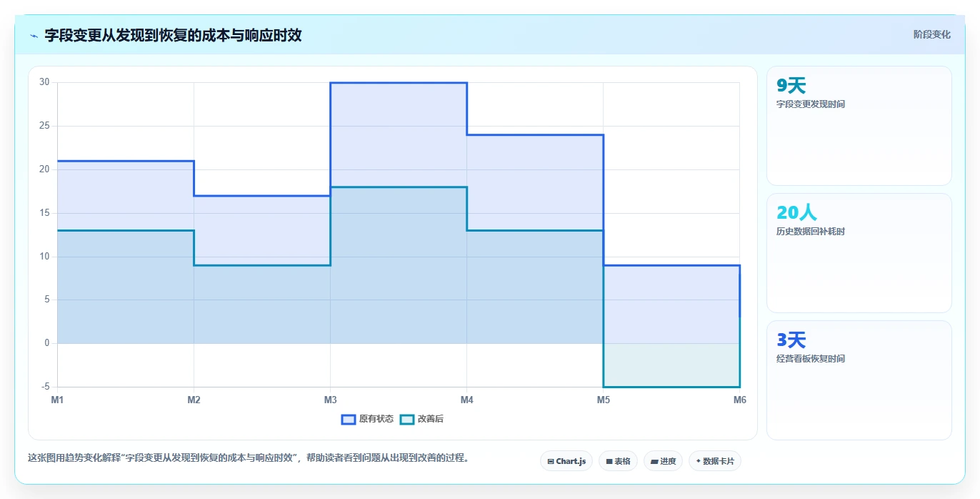
Task: Click the 经营看板恢复时间 card label
Action: coord(811,359)
